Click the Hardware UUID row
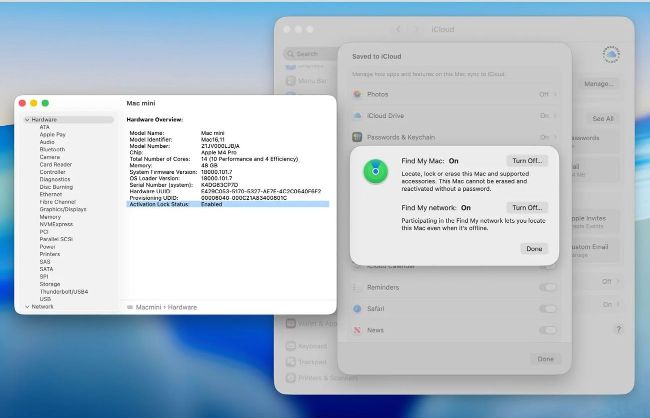This screenshot has width=650, height=418. pos(228,191)
